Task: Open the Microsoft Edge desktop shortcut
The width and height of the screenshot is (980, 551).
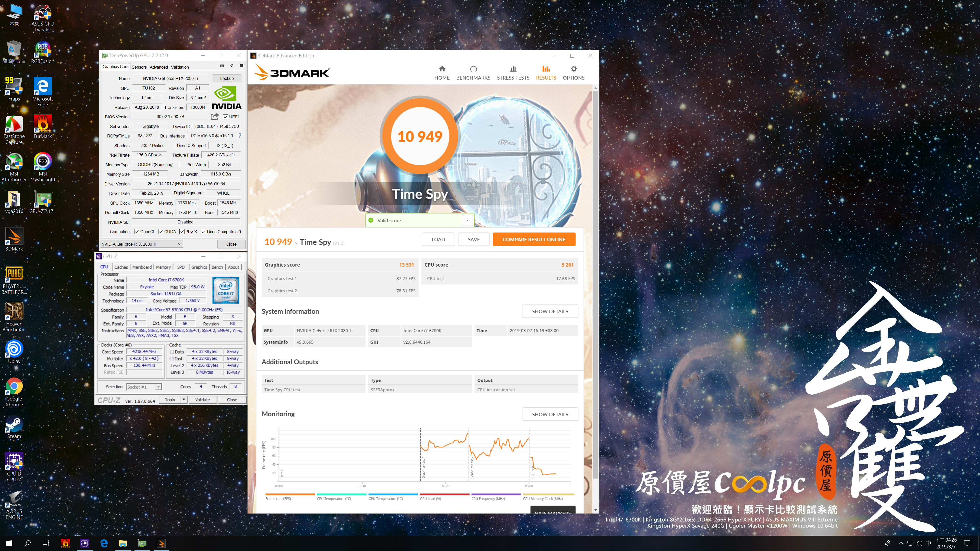Action: pyautogui.click(x=42, y=92)
